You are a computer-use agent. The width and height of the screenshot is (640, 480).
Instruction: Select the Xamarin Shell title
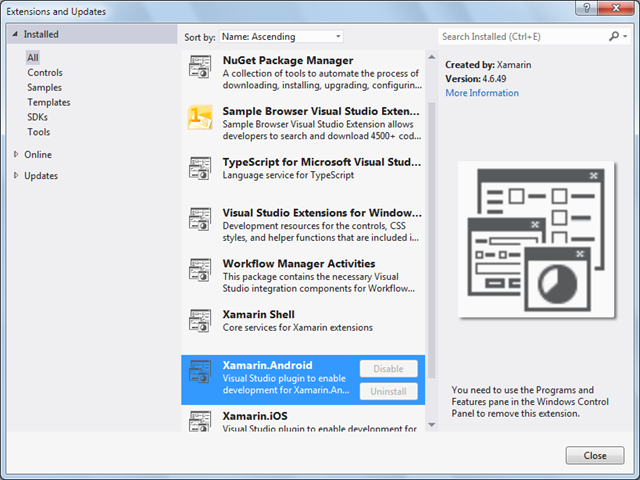pyautogui.click(x=258, y=314)
